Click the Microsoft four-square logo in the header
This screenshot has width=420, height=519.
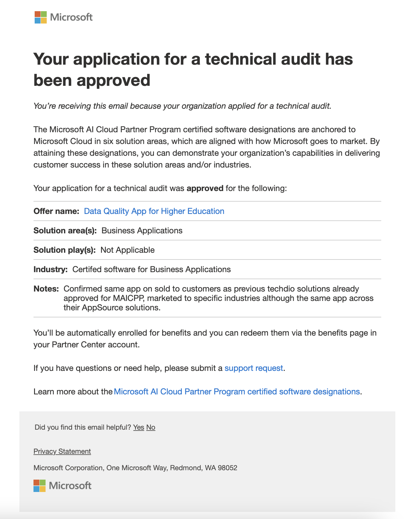tap(41, 17)
